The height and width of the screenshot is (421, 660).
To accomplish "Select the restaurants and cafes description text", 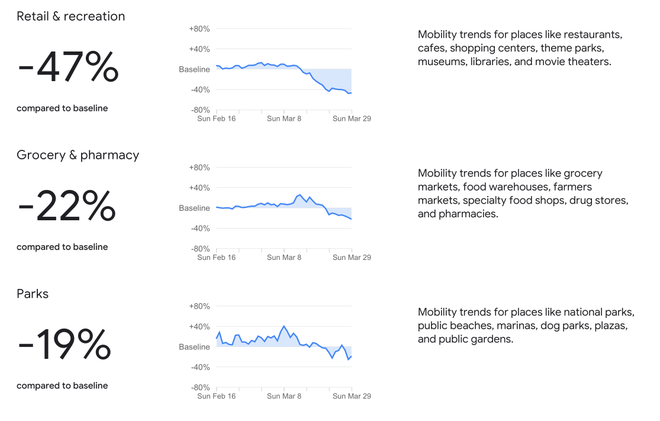I will [519, 48].
